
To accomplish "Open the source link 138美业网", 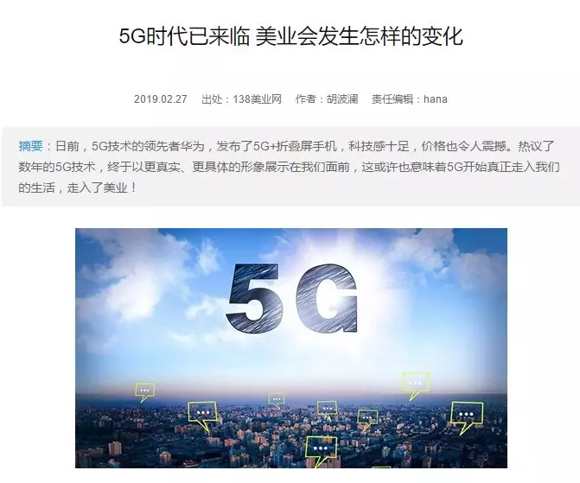I will click(257, 99).
